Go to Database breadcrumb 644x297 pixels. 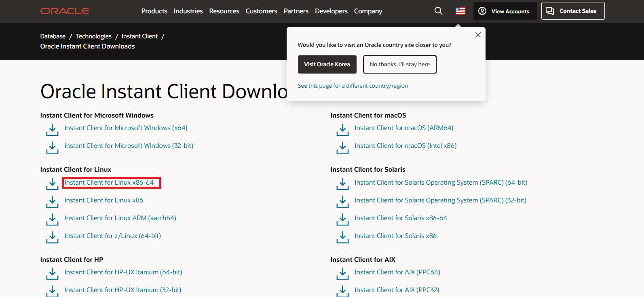(x=53, y=36)
